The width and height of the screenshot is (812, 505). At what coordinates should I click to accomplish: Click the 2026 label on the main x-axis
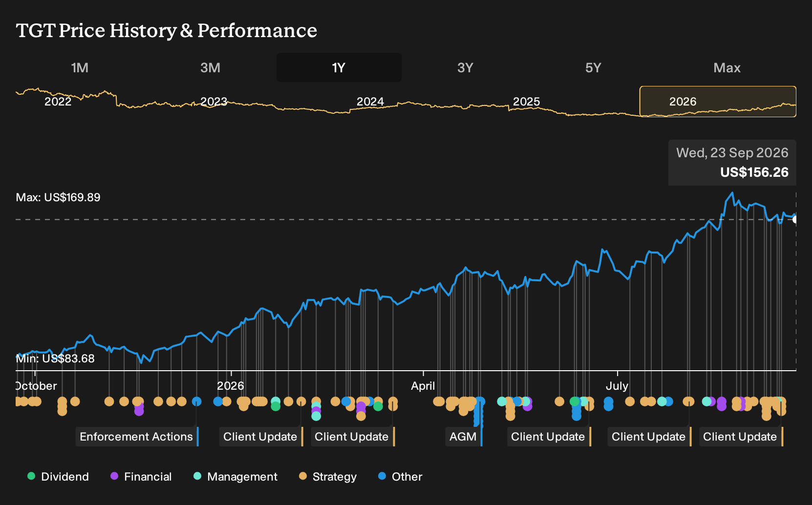tap(231, 386)
